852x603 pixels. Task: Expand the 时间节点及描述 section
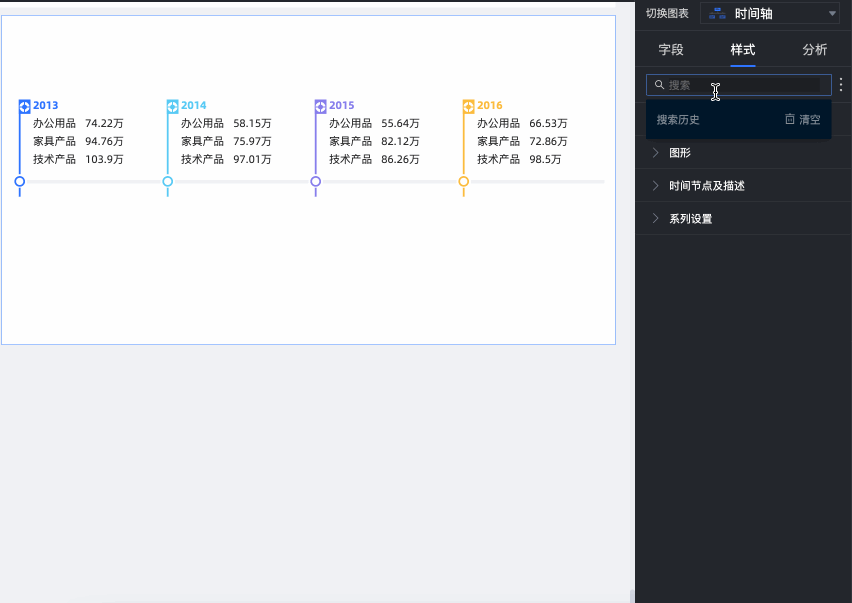point(656,186)
